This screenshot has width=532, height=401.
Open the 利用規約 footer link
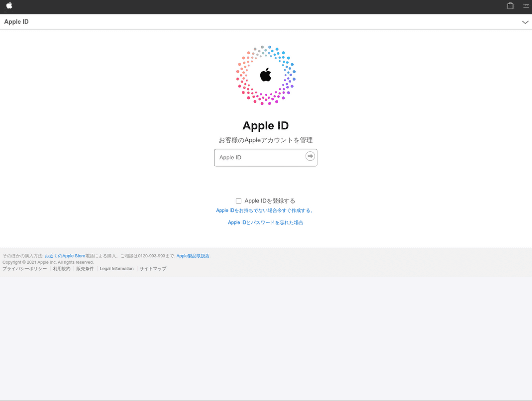[62, 269]
